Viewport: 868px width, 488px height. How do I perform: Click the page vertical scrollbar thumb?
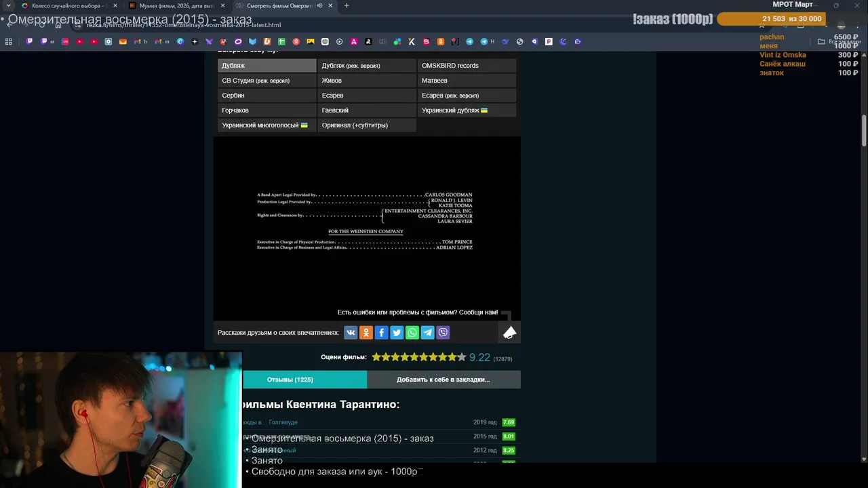tap(864, 130)
